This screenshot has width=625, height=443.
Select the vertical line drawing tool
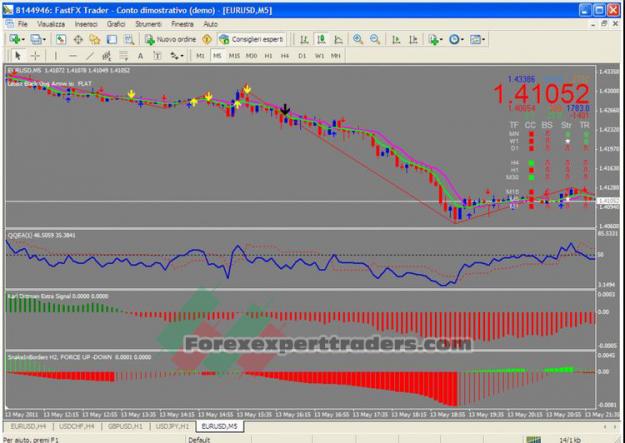[55, 55]
